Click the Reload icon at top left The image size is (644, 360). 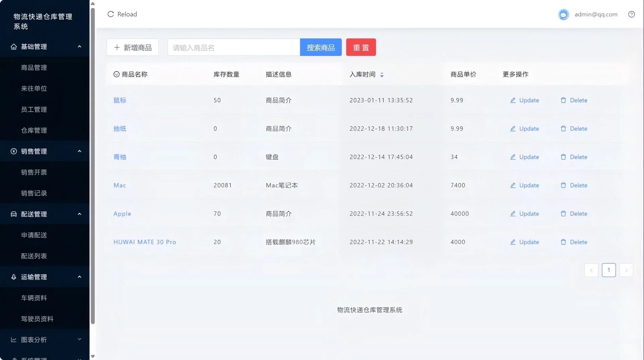click(111, 14)
